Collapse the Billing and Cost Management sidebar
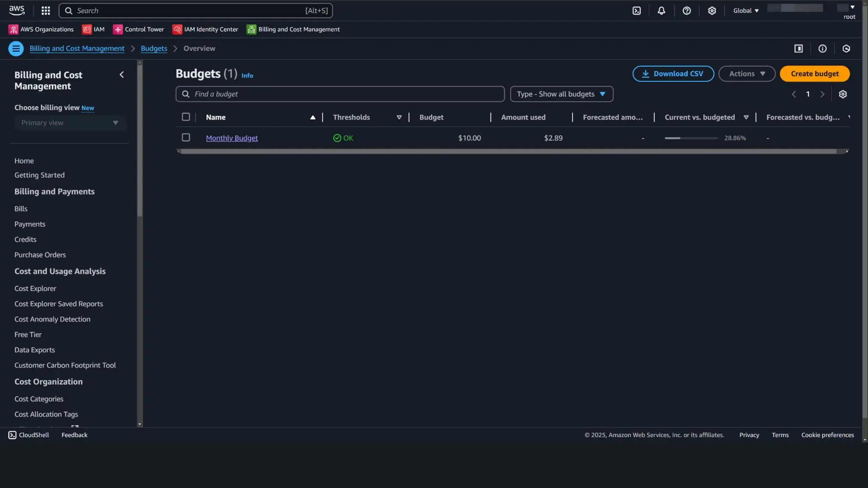This screenshot has width=868, height=488. pos(122,75)
